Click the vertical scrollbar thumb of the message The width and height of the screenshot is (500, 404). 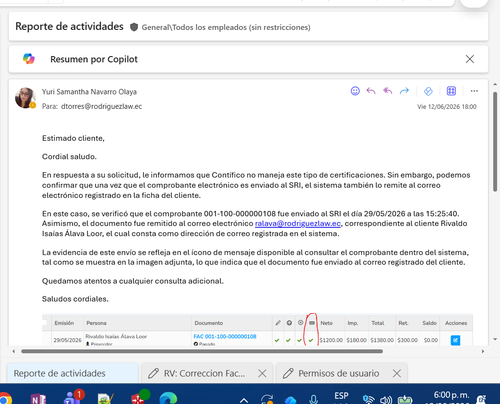495,142
